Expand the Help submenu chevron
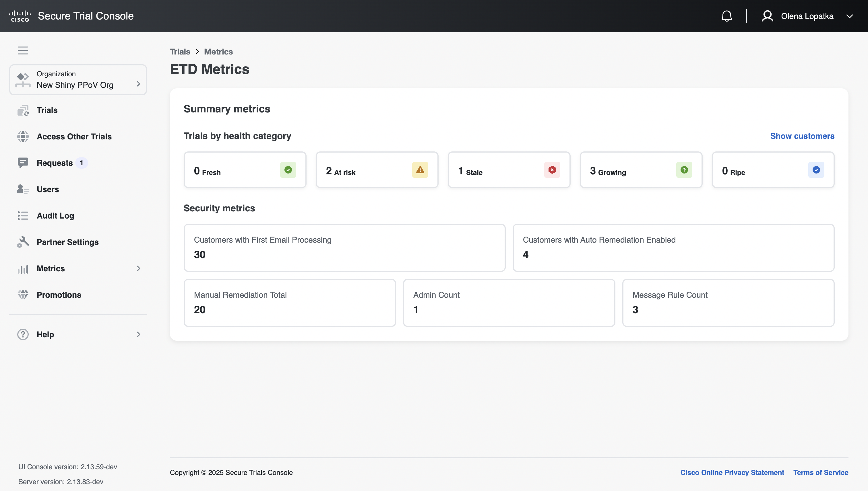The image size is (868, 491). [138, 334]
